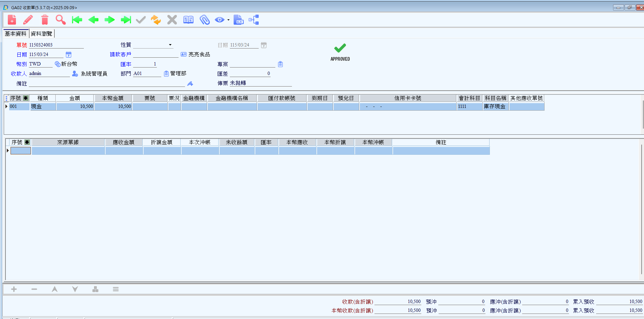
Task: Click the red pencil edit icon
Action: coord(28,20)
